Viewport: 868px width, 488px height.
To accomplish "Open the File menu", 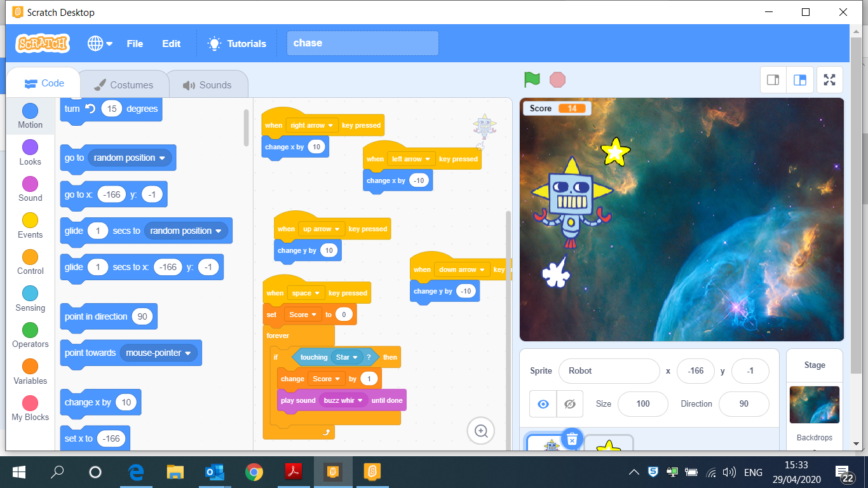I will [x=135, y=43].
